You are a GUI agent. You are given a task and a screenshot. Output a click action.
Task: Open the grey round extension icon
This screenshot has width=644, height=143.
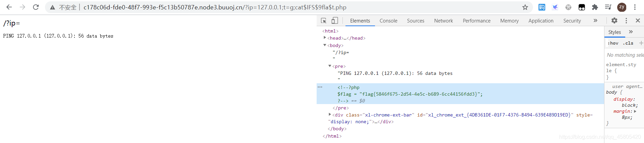click(x=568, y=7)
